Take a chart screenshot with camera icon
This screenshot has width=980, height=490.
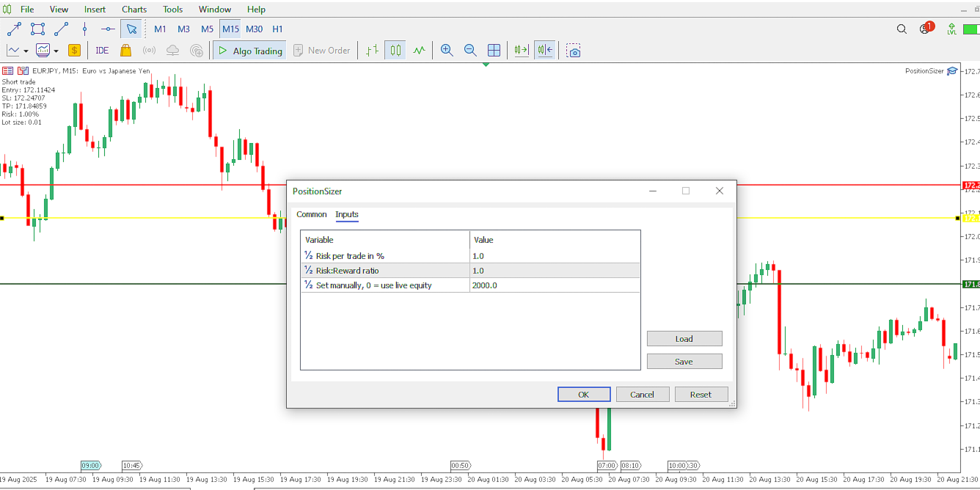coord(574,51)
